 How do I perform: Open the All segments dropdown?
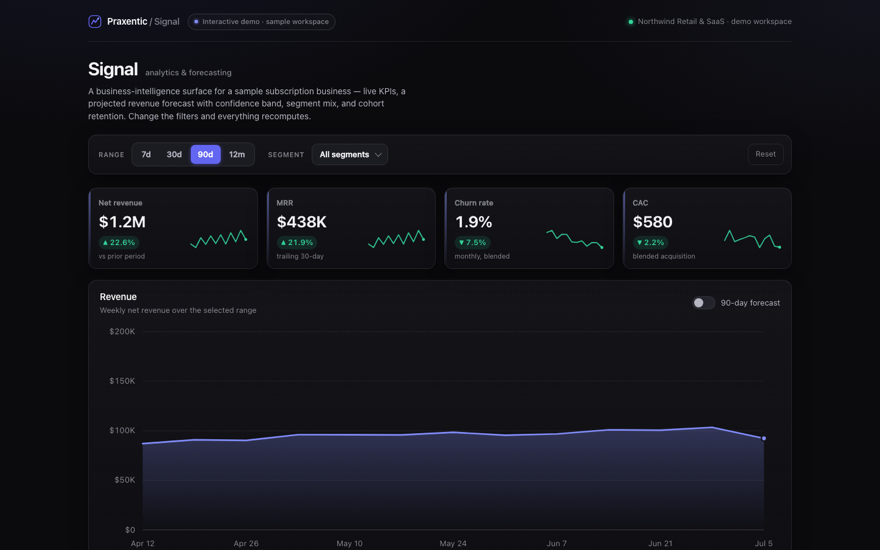coord(350,154)
